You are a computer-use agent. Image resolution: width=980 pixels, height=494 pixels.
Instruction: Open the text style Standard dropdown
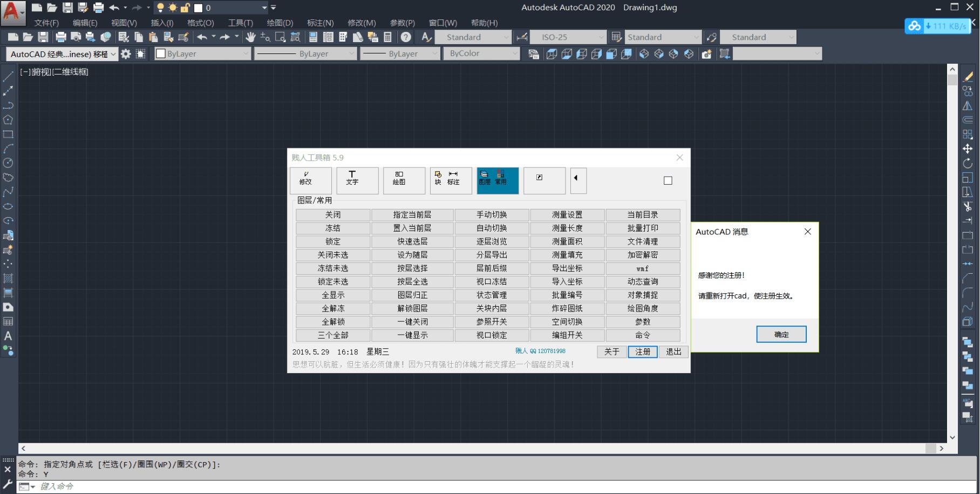(472, 37)
